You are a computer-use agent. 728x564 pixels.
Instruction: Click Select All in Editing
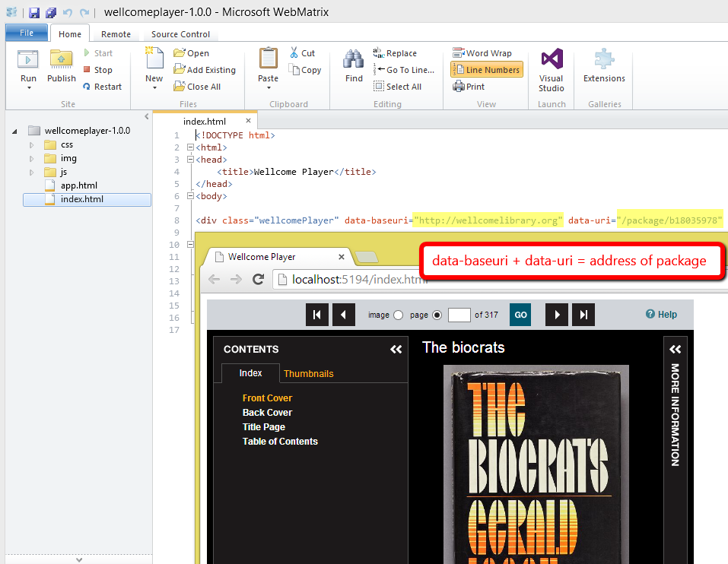tap(397, 87)
